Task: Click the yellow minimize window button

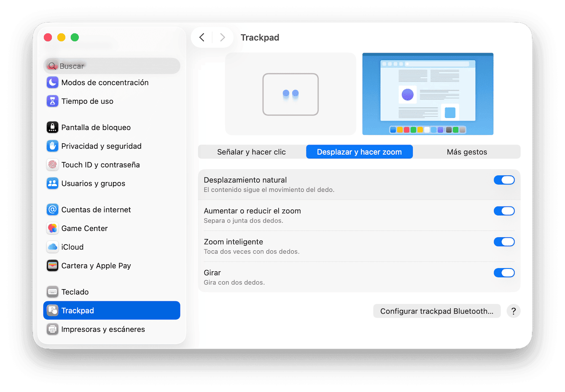Action: (61, 38)
